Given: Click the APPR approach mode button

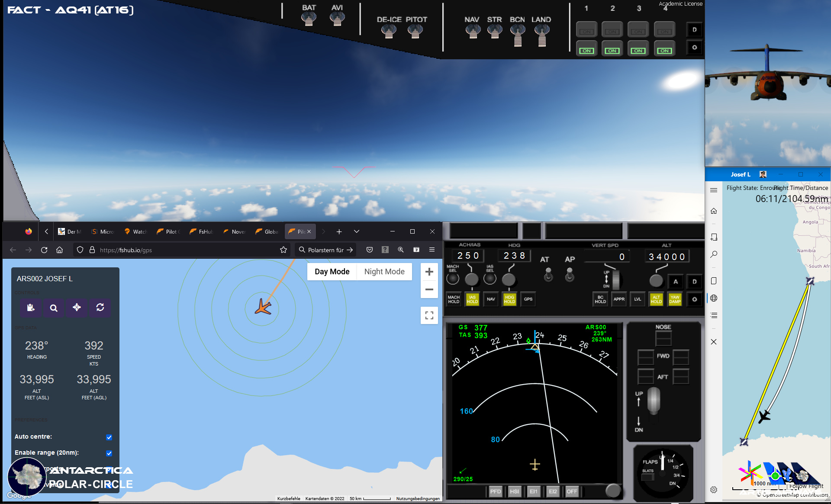Looking at the screenshot, I should coord(619,299).
